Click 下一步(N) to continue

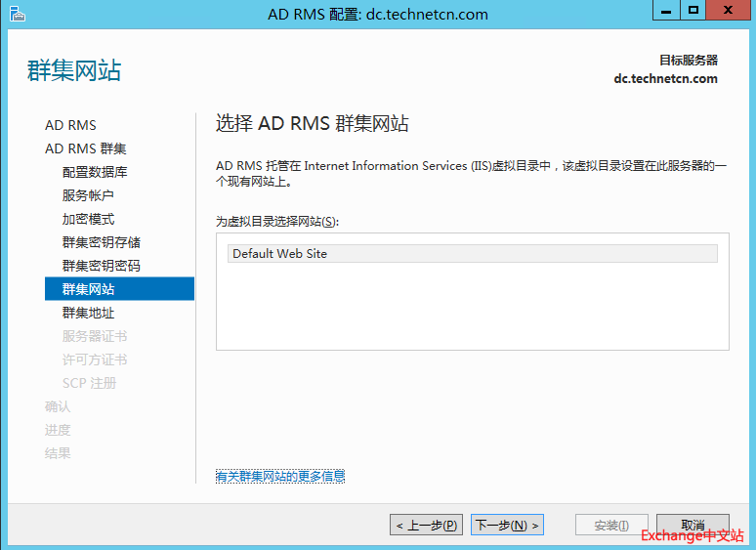(x=507, y=526)
